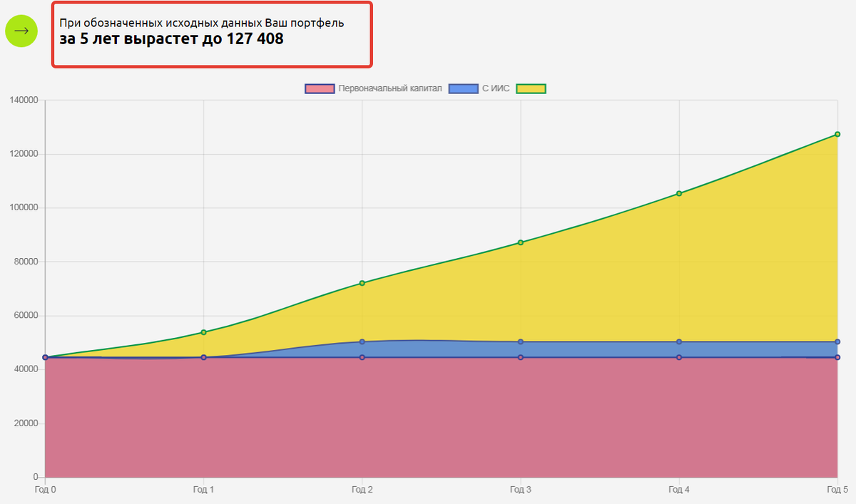
Task: Click the green arrow circle icon
Action: click(x=21, y=31)
